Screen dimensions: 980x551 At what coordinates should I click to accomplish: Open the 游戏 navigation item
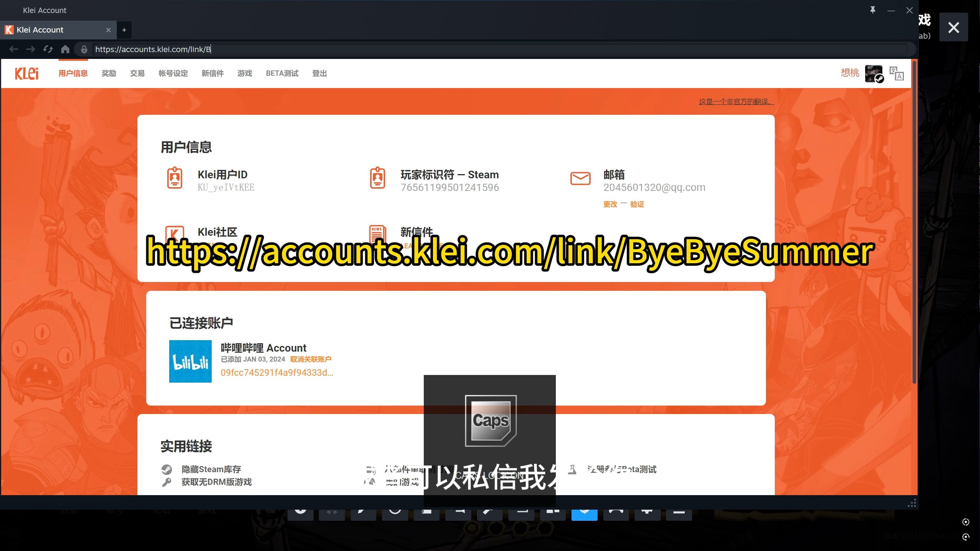click(245, 73)
